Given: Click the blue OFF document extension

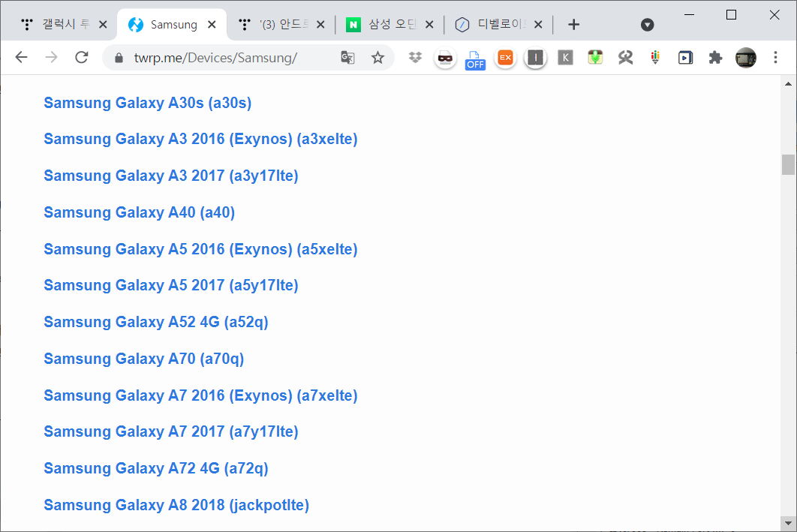Looking at the screenshot, I should tap(475, 60).
